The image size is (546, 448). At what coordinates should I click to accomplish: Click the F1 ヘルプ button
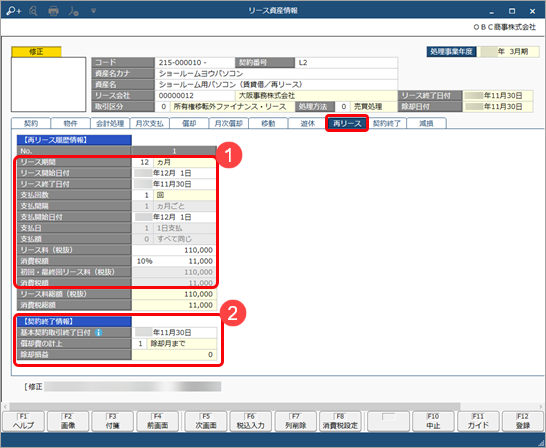coord(23,422)
